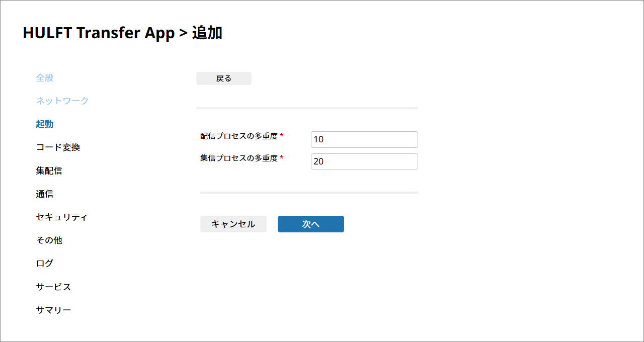Select the 起動 sidebar item
The width and height of the screenshot is (644, 342).
[x=45, y=124]
